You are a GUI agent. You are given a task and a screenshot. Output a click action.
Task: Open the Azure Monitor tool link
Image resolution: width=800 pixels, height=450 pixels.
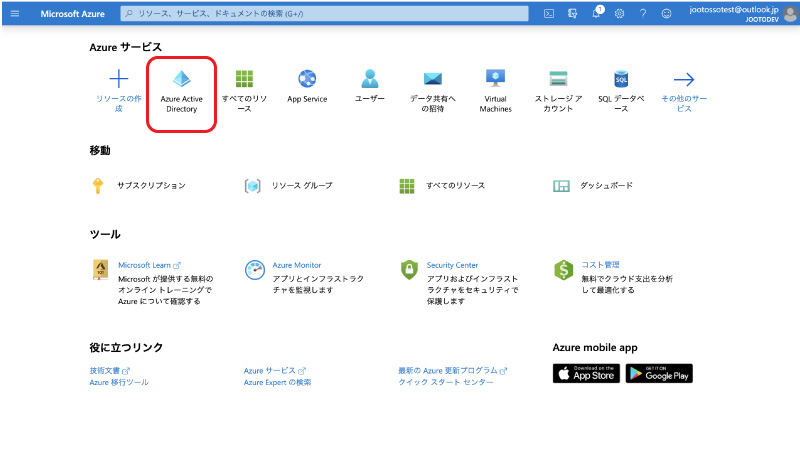pos(296,265)
